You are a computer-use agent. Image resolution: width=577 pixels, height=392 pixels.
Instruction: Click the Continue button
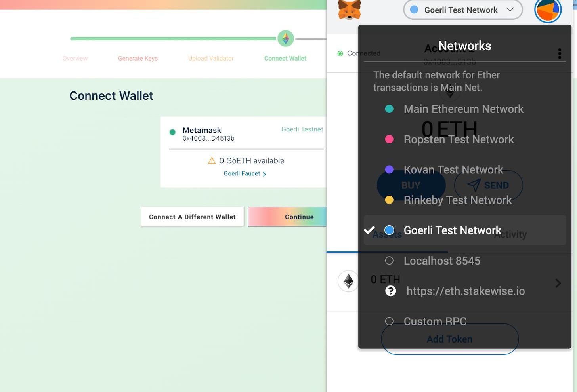pyautogui.click(x=287, y=217)
